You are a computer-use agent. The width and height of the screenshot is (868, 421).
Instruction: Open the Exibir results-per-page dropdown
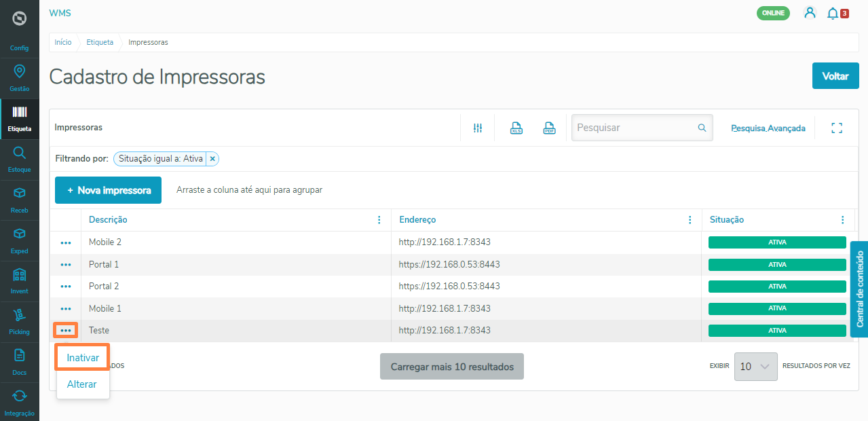[x=755, y=366]
